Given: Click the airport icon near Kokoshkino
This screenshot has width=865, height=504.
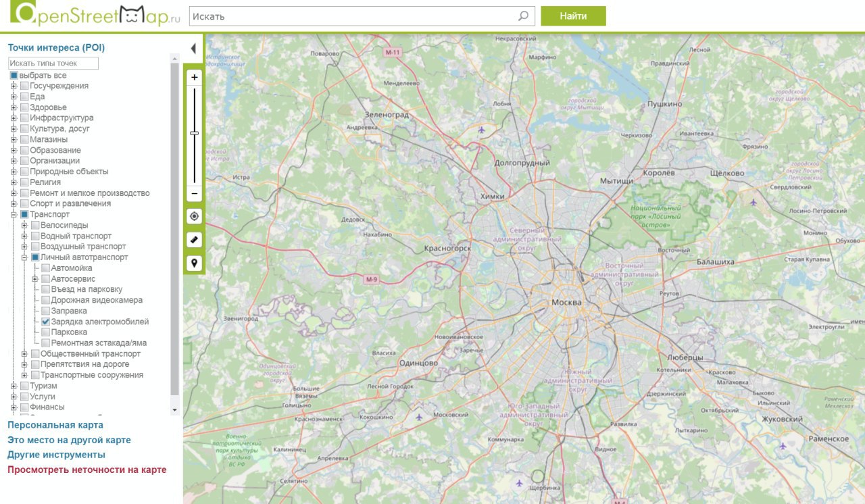Looking at the screenshot, I should coord(419,417).
